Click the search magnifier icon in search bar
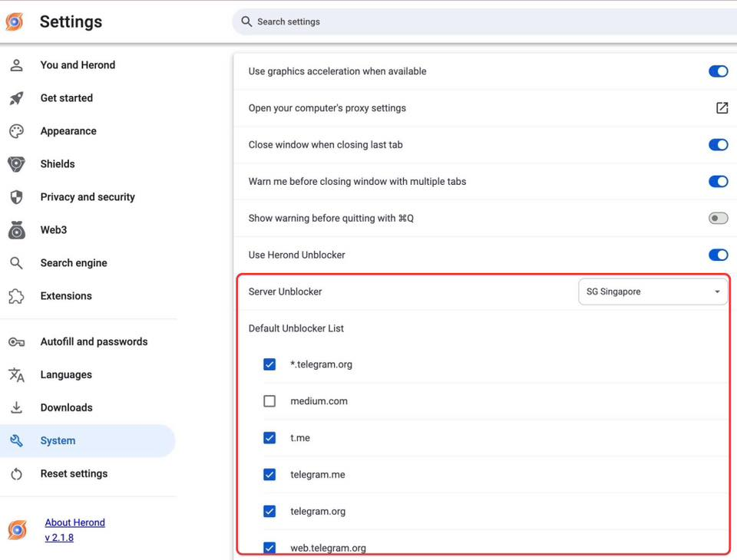 (246, 21)
